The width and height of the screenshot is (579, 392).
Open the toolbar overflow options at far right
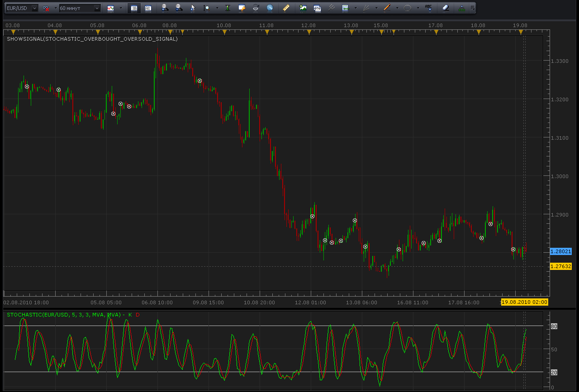473,8
